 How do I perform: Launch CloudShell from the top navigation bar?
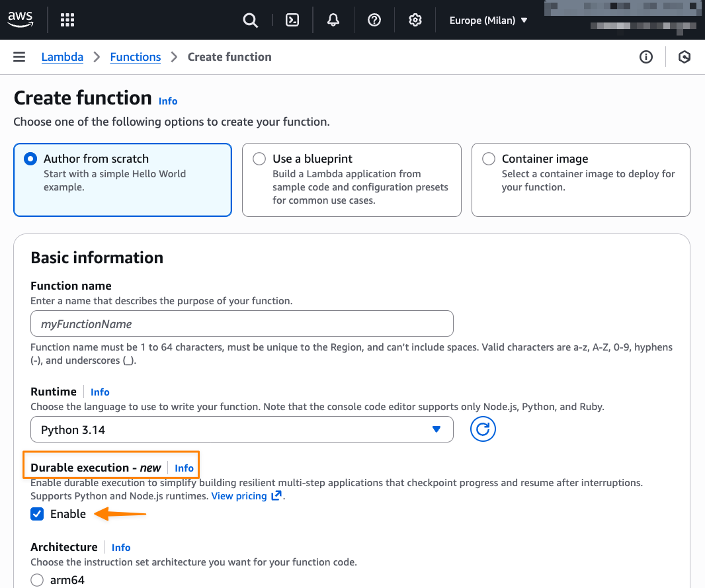[292, 20]
